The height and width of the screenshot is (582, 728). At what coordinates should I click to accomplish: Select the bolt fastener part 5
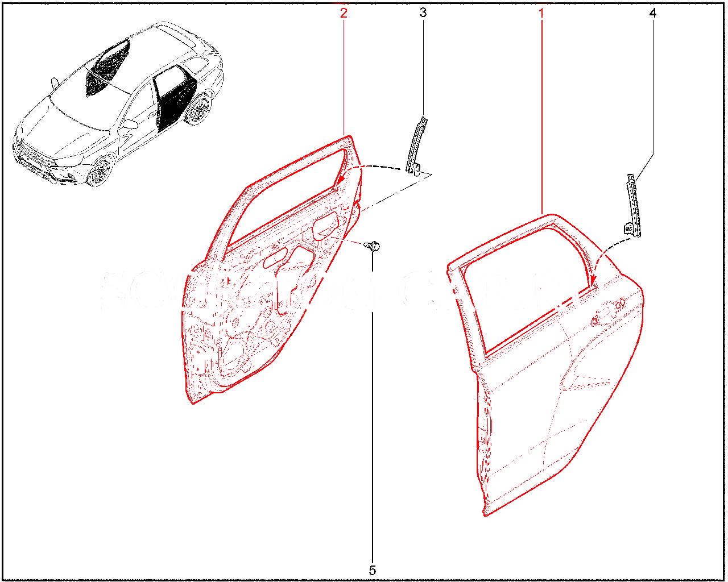pos(373,246)
